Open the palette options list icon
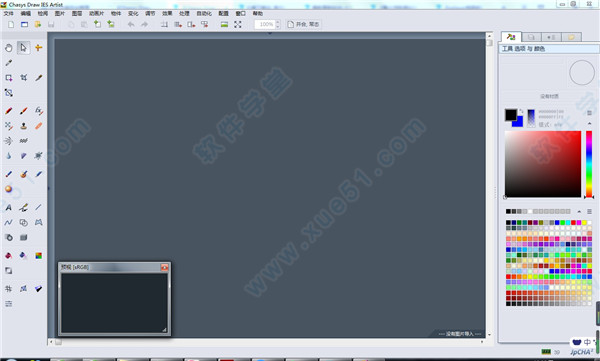 coord(589,211)
